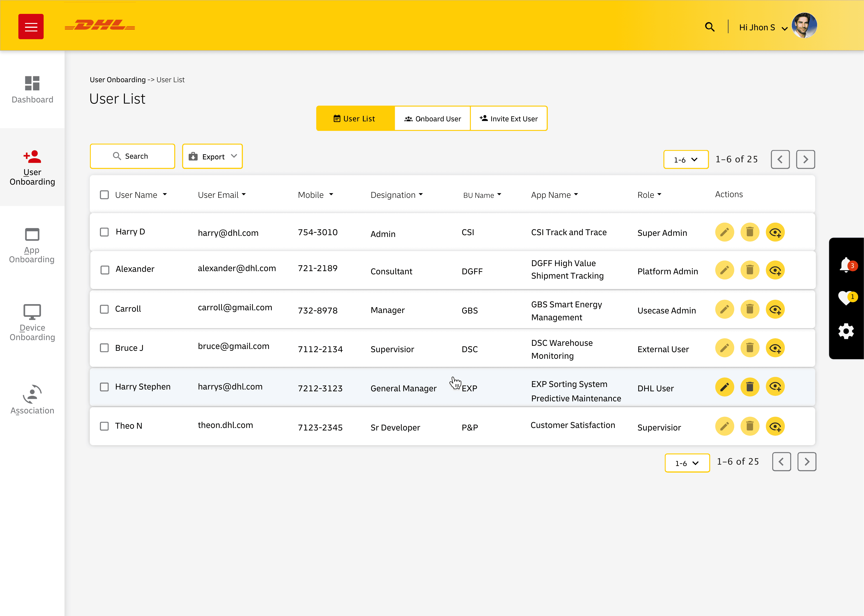Check the Alexander row checkbox
This screenshot has width=864, height=616.
(x=105, y=270)
